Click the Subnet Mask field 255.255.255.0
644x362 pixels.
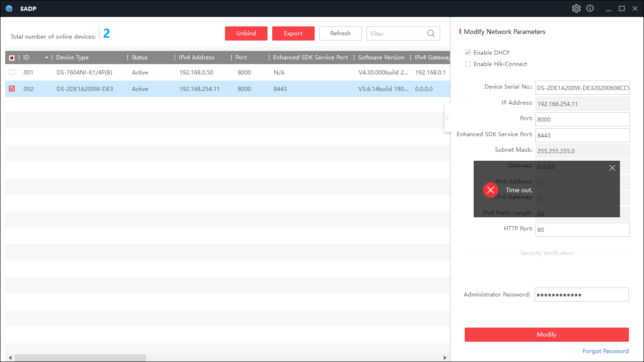pos(583,151)
